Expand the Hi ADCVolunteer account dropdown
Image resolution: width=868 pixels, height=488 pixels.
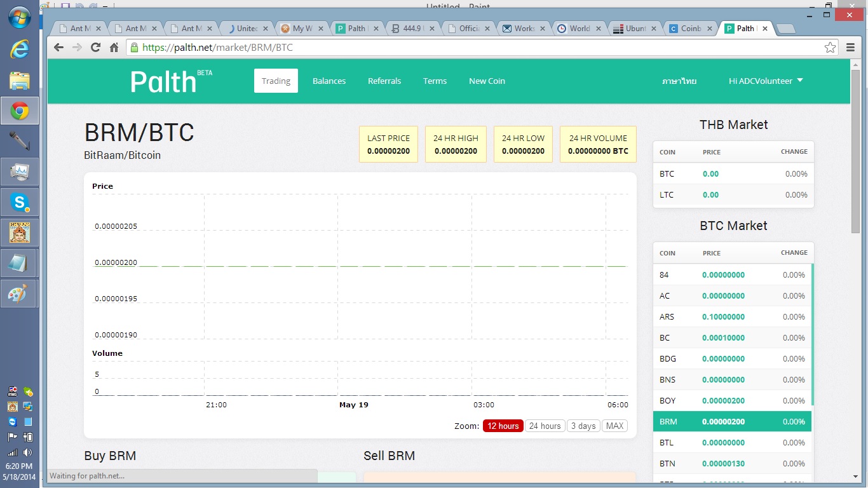766,81
